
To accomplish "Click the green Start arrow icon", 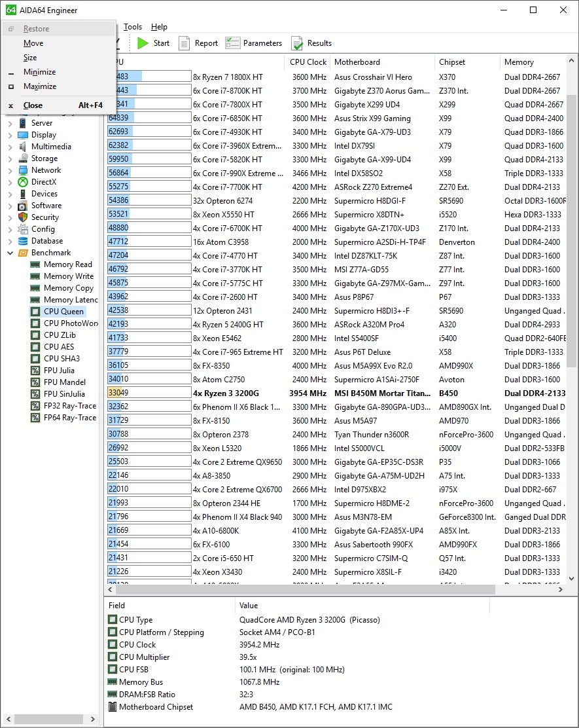I will [x=143, y=43].
